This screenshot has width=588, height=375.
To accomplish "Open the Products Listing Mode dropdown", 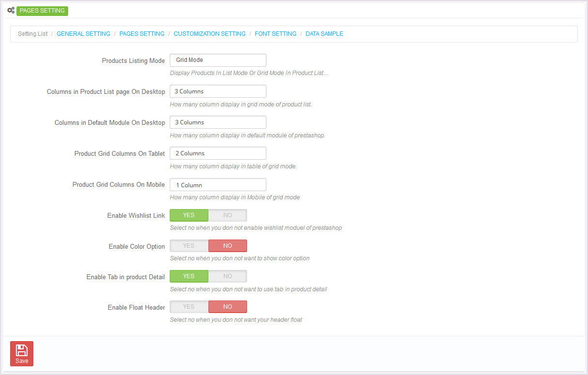I will tap(218, 60).
